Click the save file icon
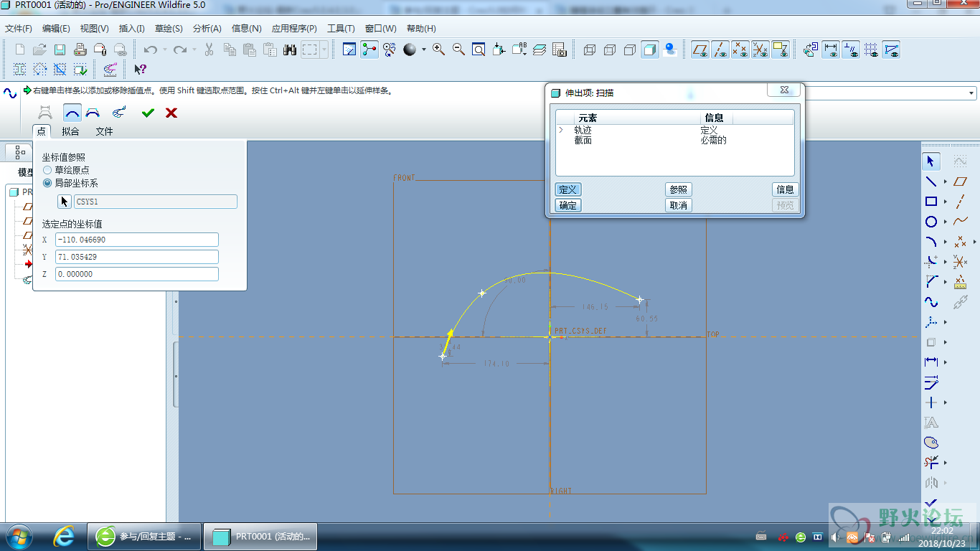The width and height of the screenshot is (980, 551). (60, 50)
